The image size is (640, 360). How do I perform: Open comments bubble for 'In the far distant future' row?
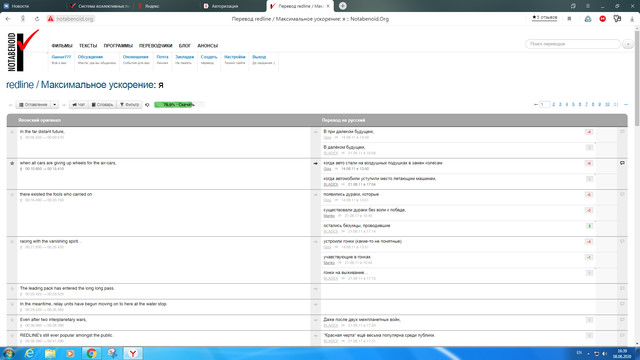(622, 131)
